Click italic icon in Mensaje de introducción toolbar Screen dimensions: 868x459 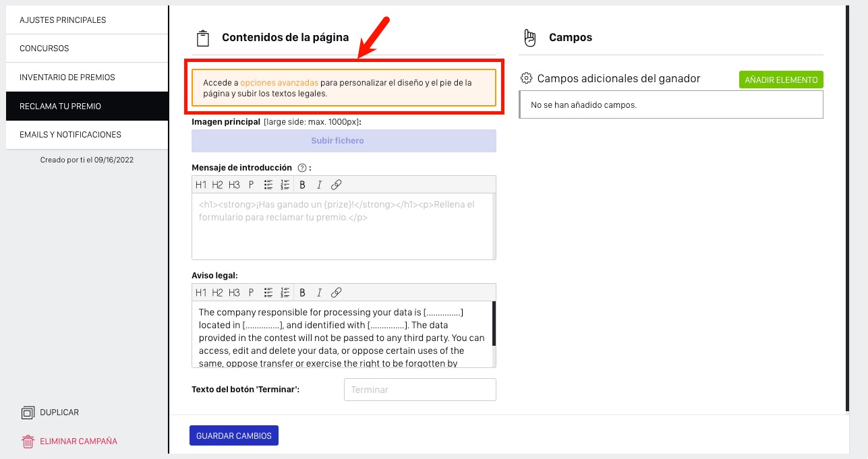tap(319, 185)
